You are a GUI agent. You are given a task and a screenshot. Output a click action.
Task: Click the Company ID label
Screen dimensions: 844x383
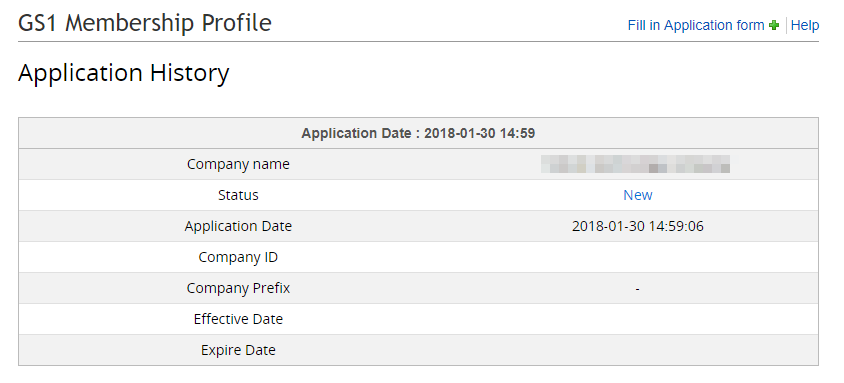tap(238, 257)
